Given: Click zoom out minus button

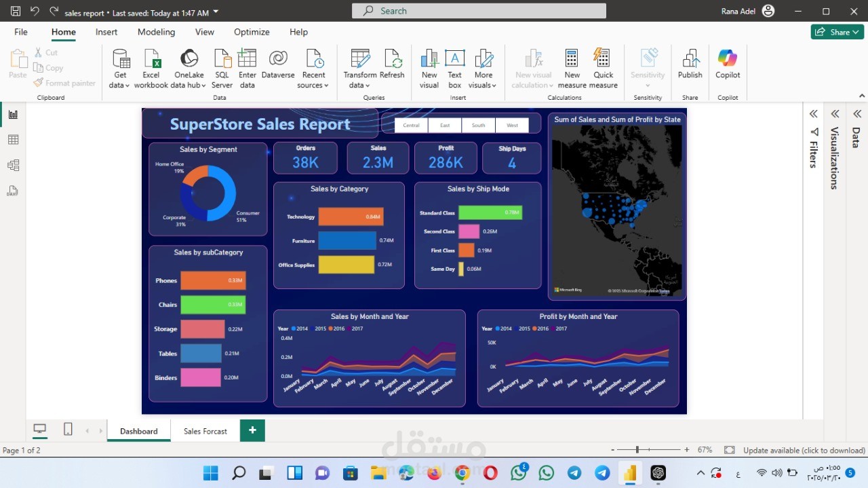Looking at the screenshot, I should [613, 450].
